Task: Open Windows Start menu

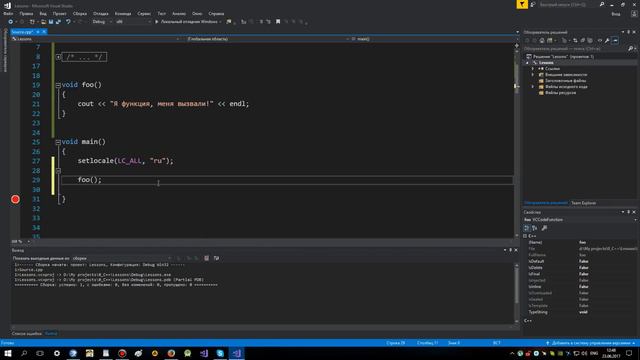Action: click(8, 353)
